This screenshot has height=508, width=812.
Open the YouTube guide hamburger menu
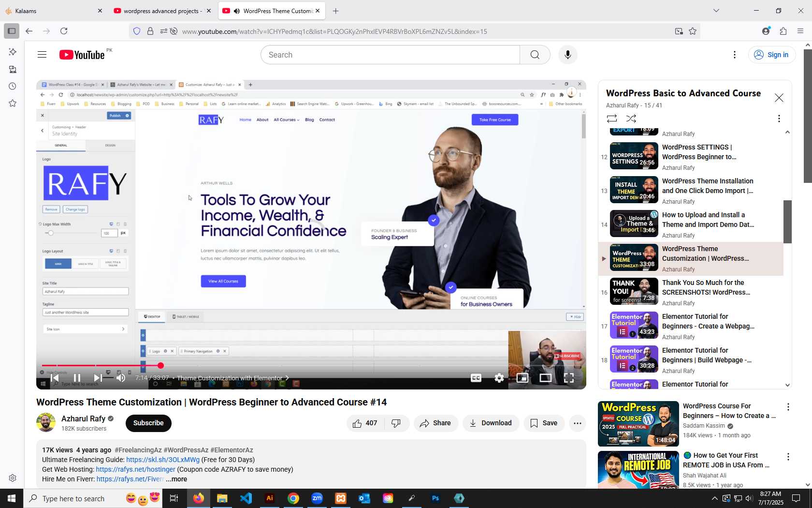[x=42, y=55]
